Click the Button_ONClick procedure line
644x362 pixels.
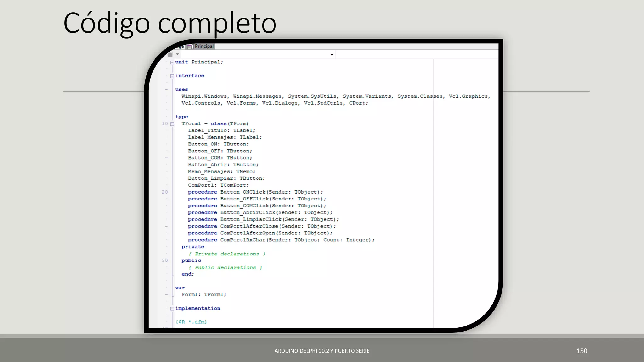pyautogui.click(x=255, y=192)
